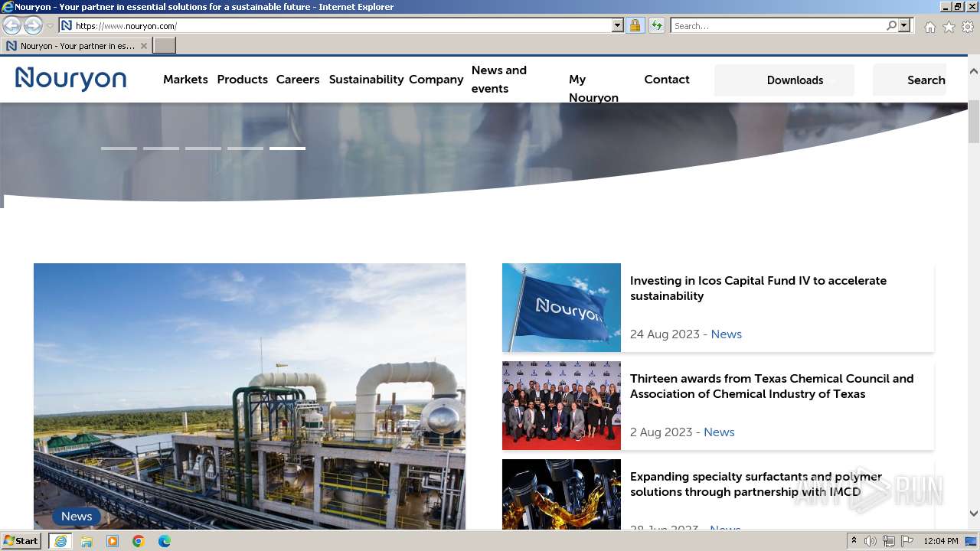
Task: Click the vertical scrollbar thumb
Action: pyautogui.click(x=974, y=121)
